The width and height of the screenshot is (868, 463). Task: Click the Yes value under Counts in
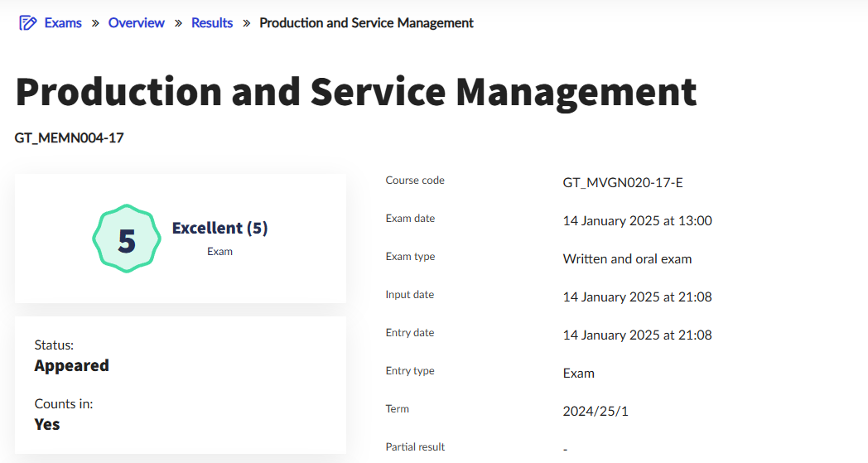[x=47, y=424]
